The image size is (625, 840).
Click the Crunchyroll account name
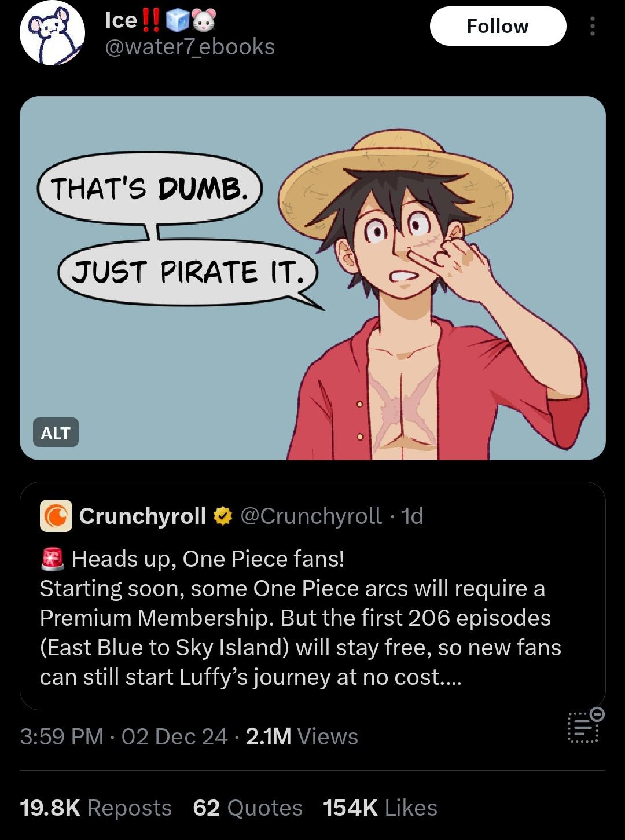[x=142, y=515]
